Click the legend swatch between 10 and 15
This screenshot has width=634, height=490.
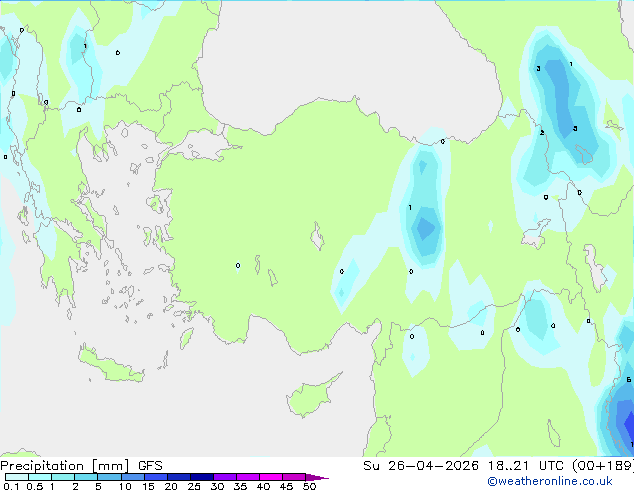[132, 477]
